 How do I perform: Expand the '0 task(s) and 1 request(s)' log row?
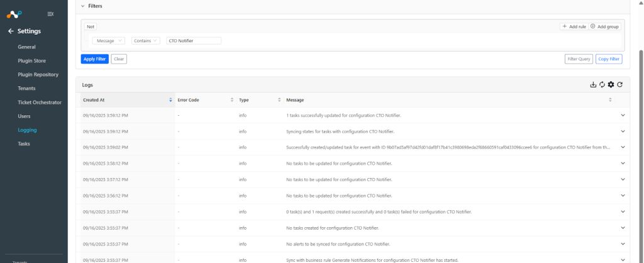[623, 211]
